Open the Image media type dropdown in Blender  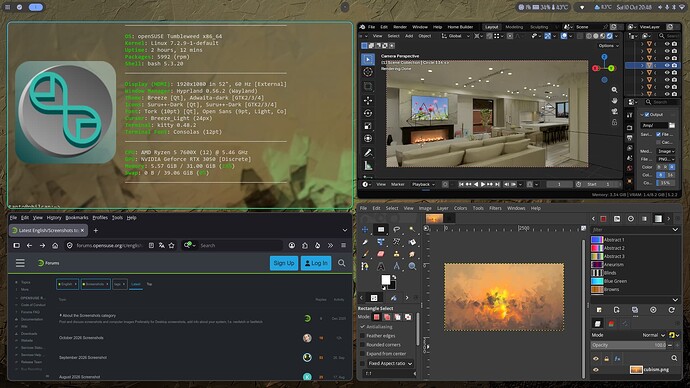[x=666, y=151]
